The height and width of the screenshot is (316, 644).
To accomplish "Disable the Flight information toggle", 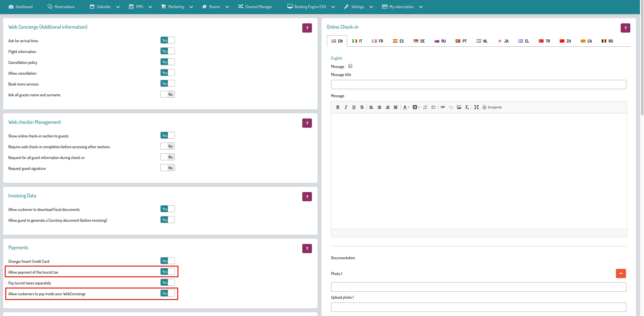I will point(167,51).
